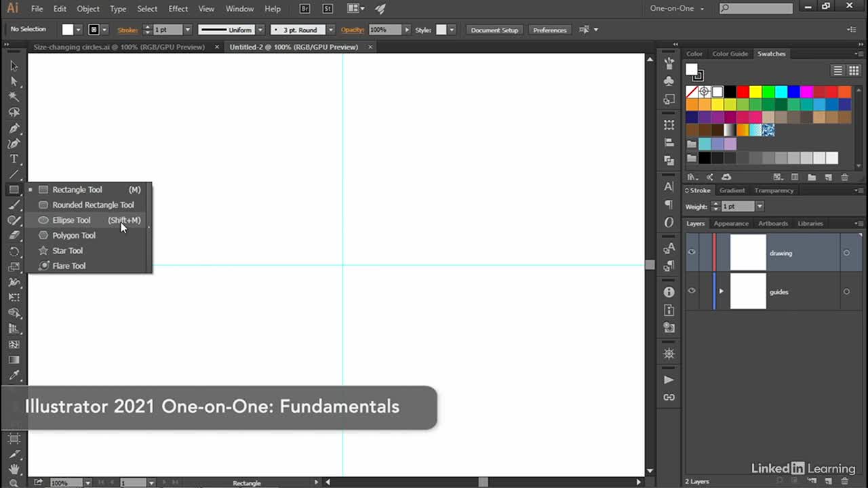Click orange Opacity label link
Image resolution: width=868 pixels, height=488 pixels.
click(x=353, y=30)
